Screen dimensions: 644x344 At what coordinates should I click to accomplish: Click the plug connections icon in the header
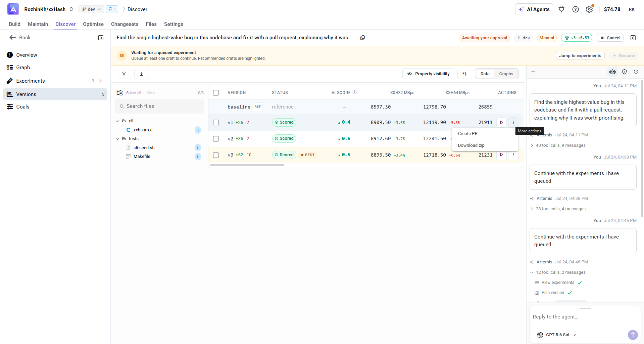pyautogui.click(x=561, y=9)
